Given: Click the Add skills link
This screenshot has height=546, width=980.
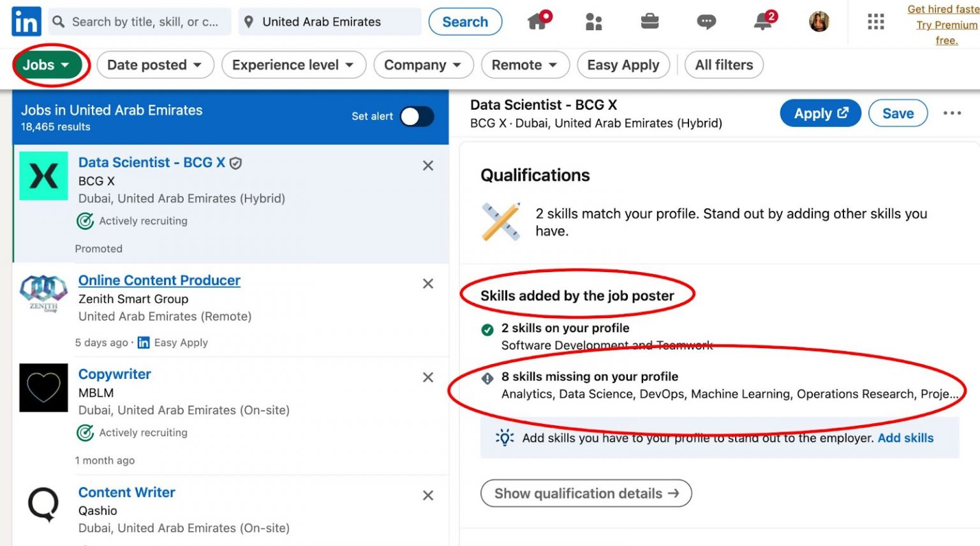Looking at the screenshot, I should tap(905, 438).
